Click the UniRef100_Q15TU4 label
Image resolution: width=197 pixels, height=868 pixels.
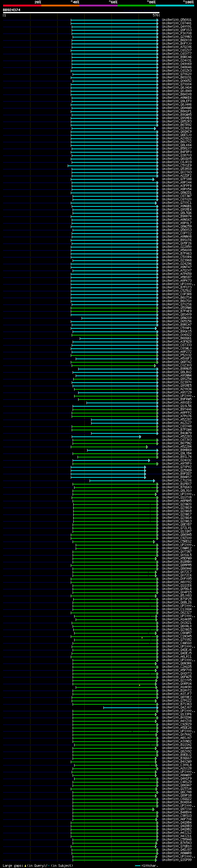pyautogui.click(x=177, y=789)
